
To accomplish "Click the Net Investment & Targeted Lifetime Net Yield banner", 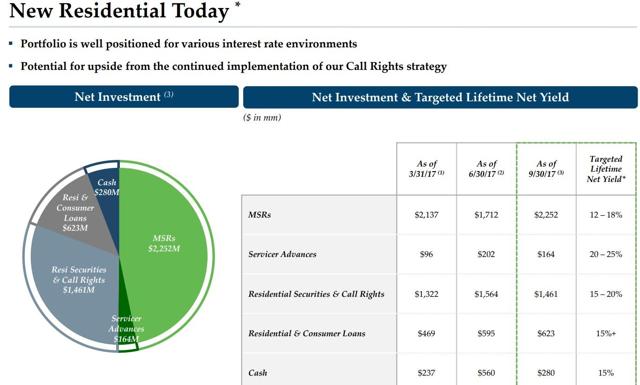I will click(x=440, y=97).
